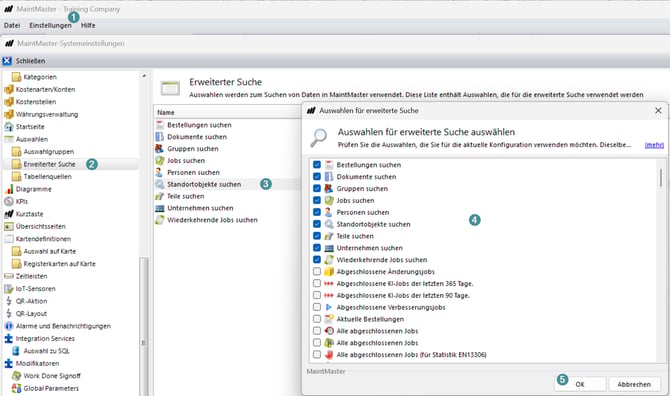Uncheck Dokumente suchen in the dialog

pyautogui.click(x=317, y=176)
